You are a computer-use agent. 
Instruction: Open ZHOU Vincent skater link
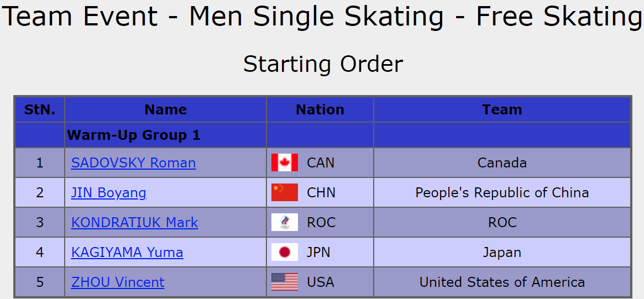coord(118,282)
